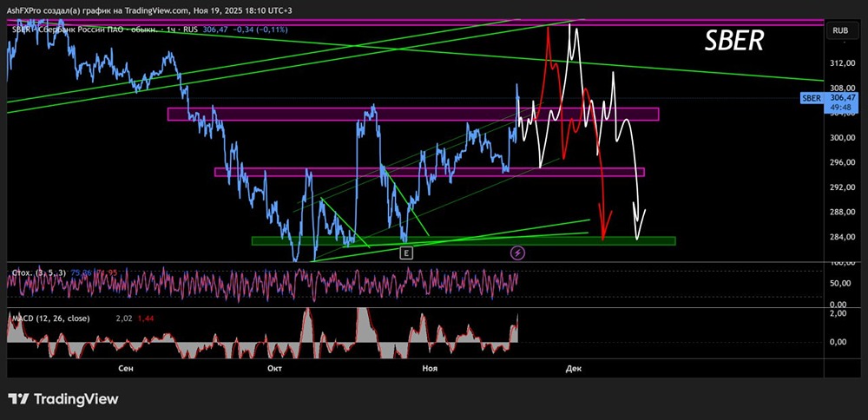This screenshot has width=868, height=420.
Task: Click the 2,00 MACD axis label
Action: (x=840, y=313)
